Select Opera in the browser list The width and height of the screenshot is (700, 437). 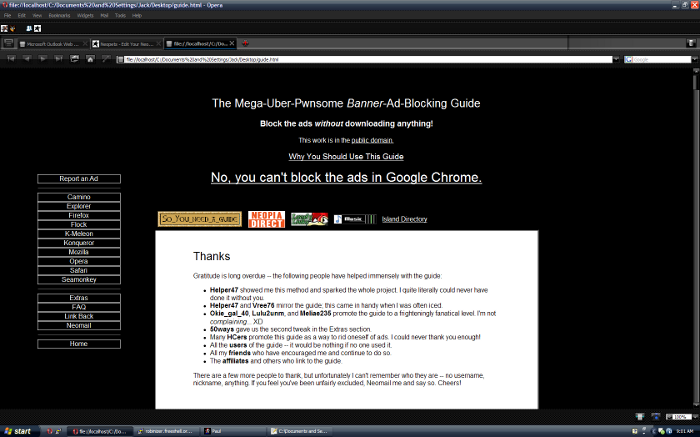79,261
